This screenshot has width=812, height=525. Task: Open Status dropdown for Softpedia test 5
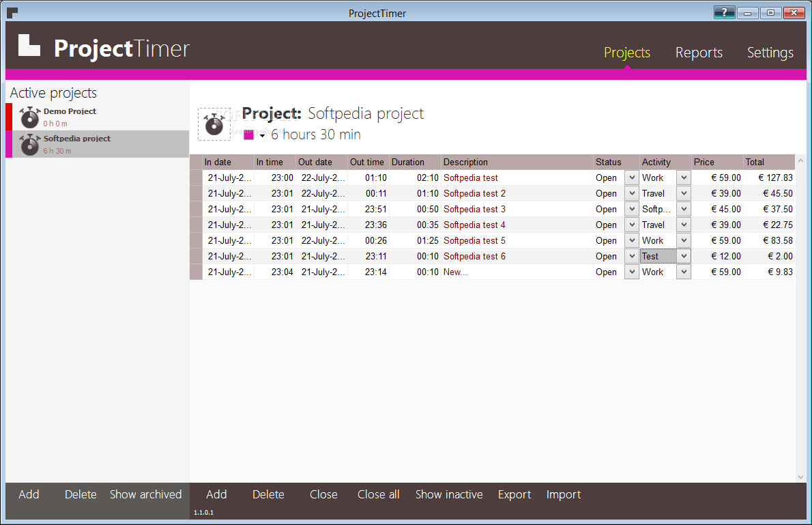click(632, 240)
